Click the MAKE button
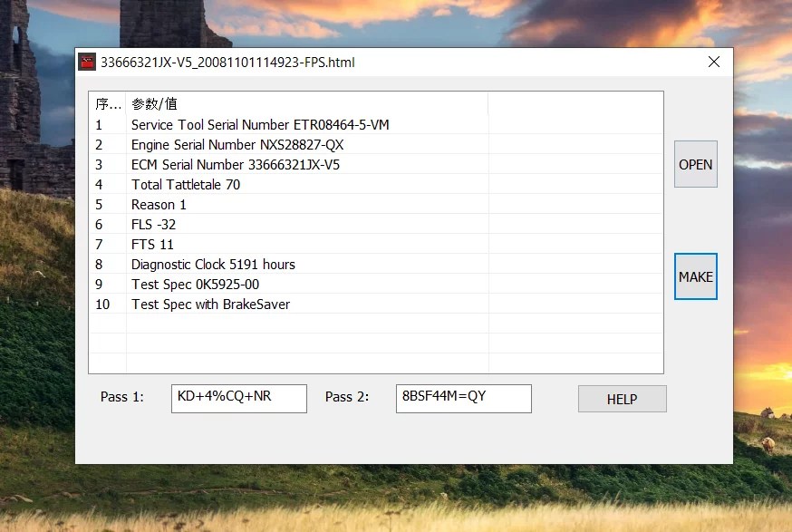792x532 pixels. click(695, 276)
